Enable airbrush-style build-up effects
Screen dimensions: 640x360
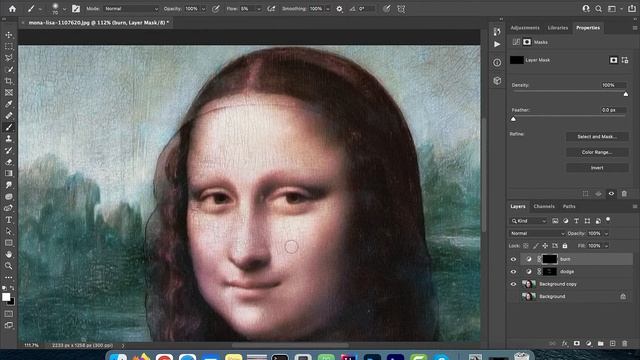(x=271, y=9)
